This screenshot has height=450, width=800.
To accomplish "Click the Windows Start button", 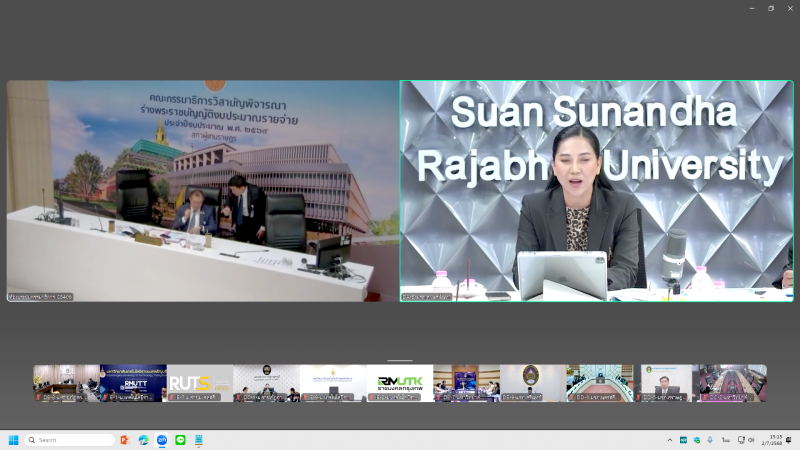I will tap(14, 440).
